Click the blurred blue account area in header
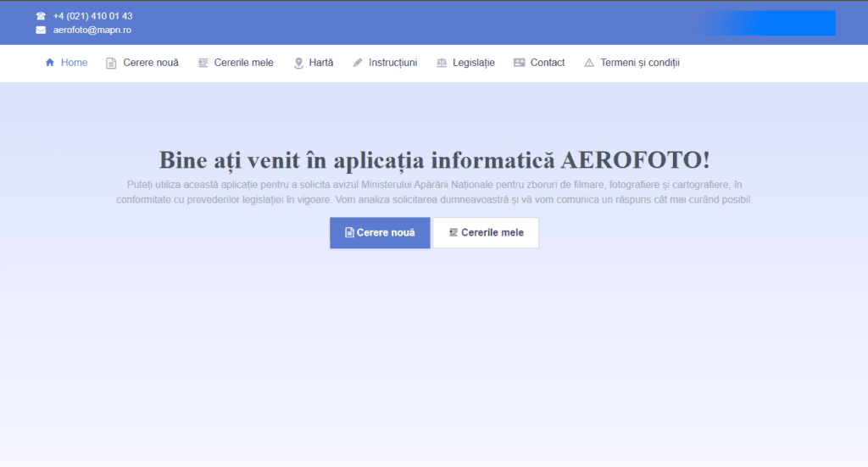The height and width of the screenshot is (467, 868). coord(766,23)
